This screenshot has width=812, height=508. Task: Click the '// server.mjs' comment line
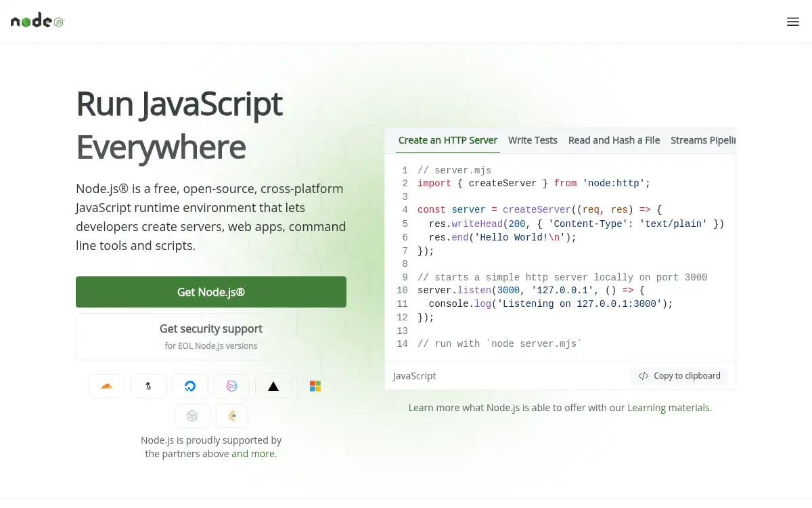point(455,170)
